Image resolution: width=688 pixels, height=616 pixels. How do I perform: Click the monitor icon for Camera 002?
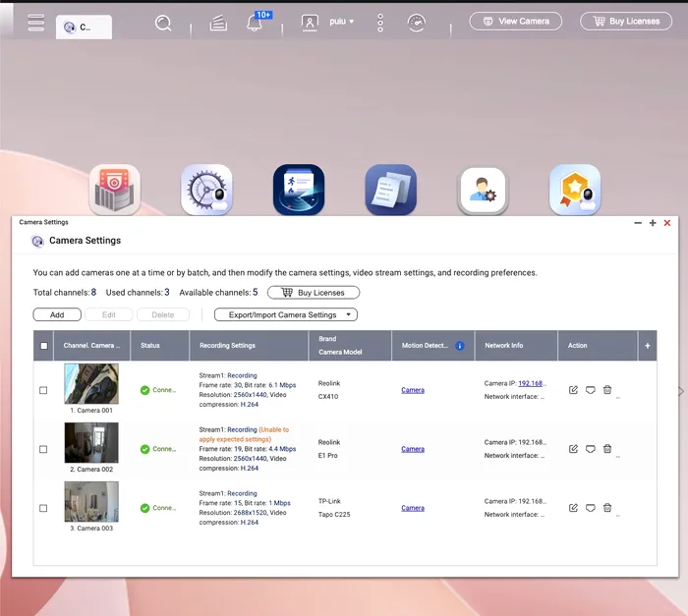click(590, 449)
